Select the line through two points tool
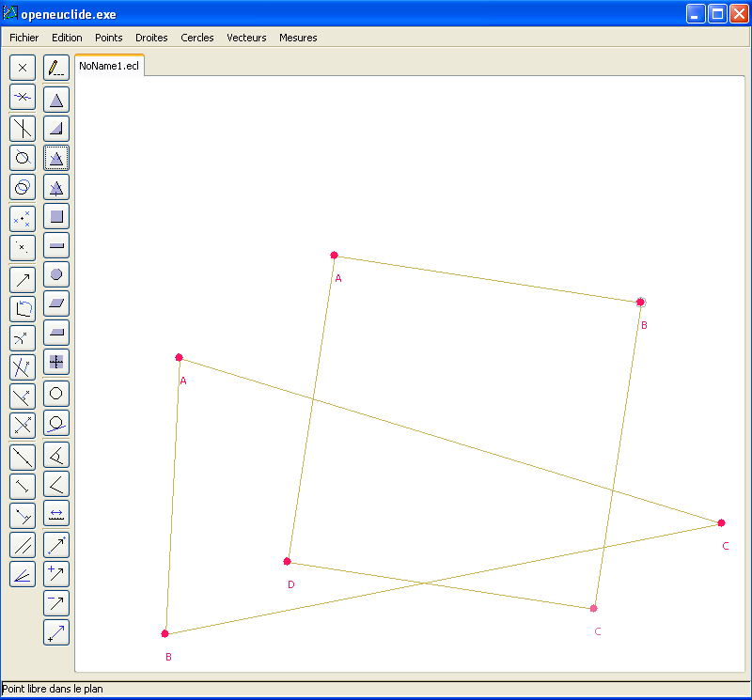Viewport: 752px width, 700px height. 23,458
